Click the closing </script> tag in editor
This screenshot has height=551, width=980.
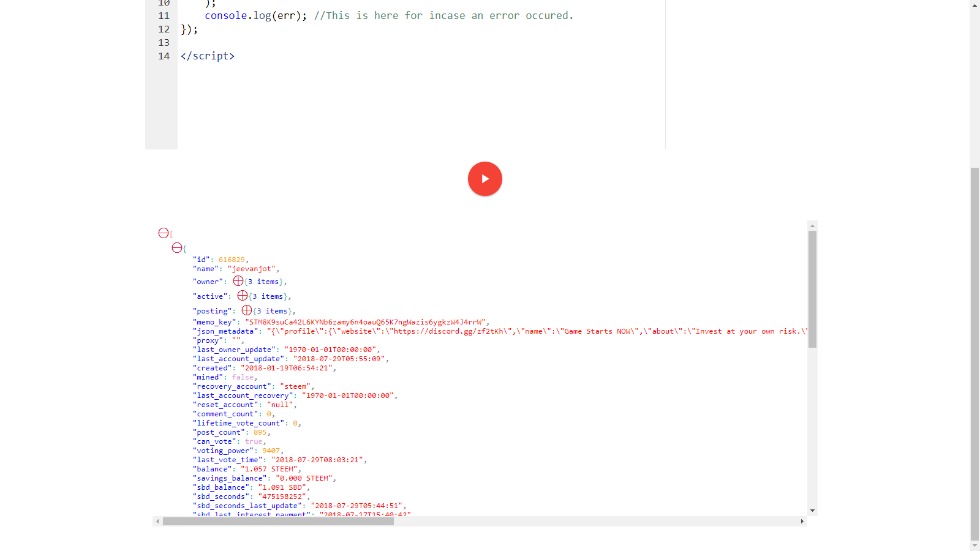point(208,56)
